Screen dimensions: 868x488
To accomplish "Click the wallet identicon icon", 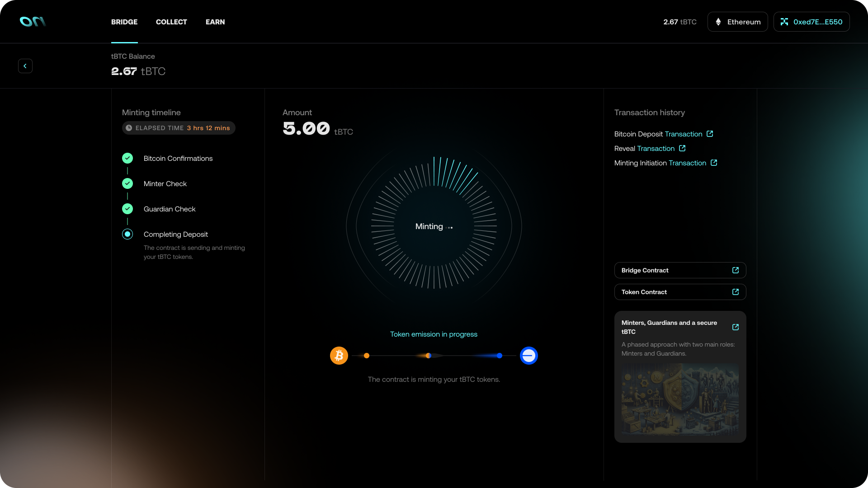I will click(784, 22).
